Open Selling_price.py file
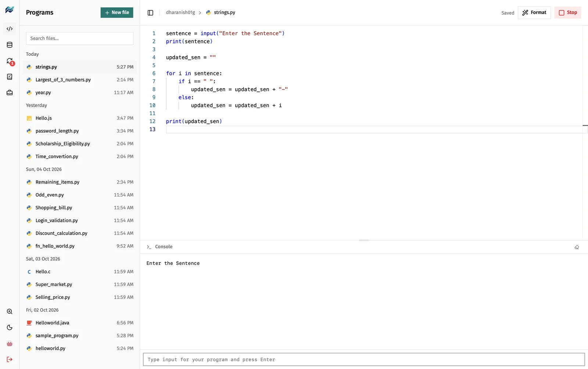The height and width of the screenshot is (369, 588). [x=80, y=297]
